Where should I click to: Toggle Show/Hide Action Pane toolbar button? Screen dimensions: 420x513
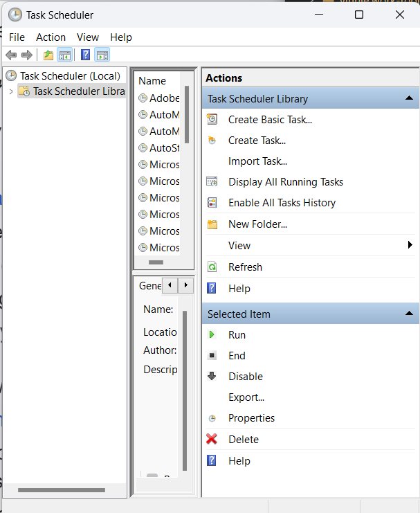coord(102,55)
